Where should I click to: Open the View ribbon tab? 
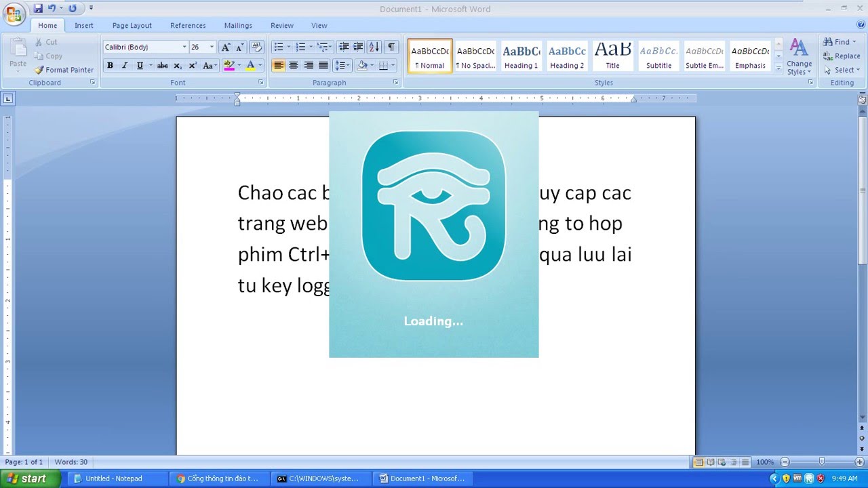[x=319, y=26]
